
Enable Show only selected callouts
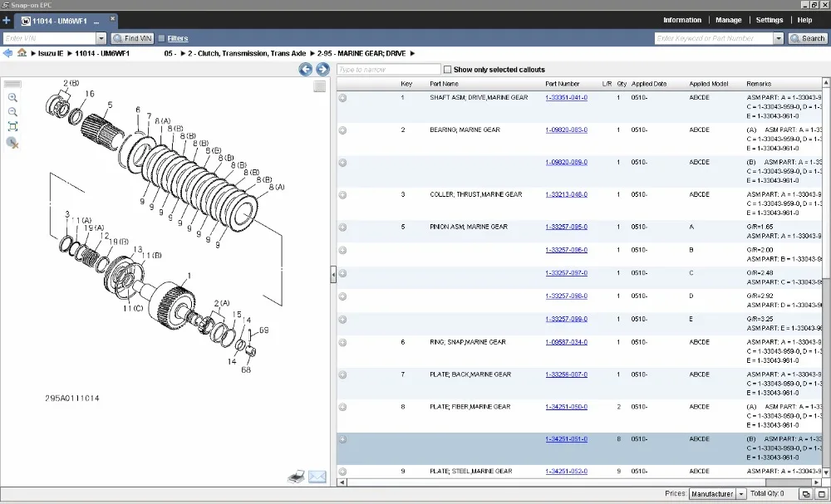point(447,70)
